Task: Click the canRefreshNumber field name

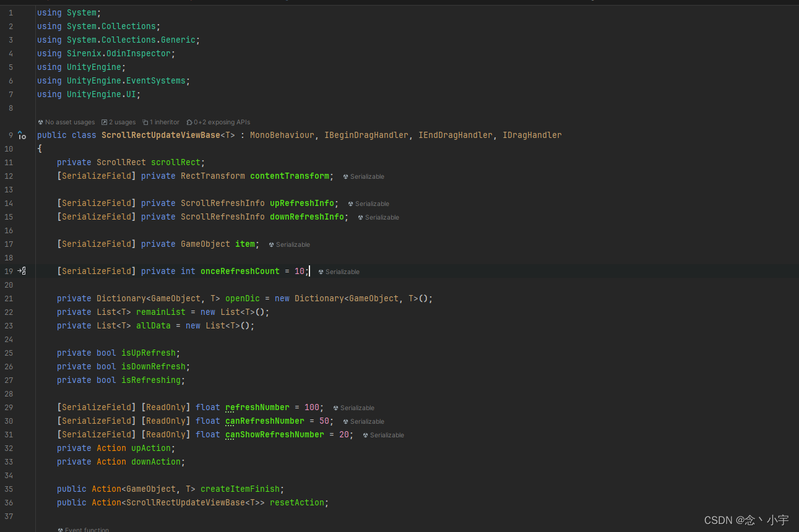Action: tap(265, 421)
